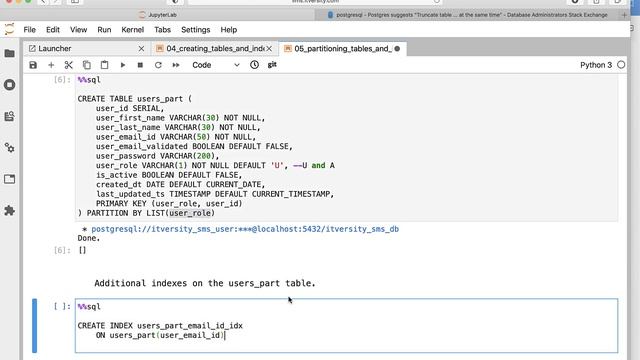Screen dimensions: 640x360
Task: Click the PARTITION BY LIST(user_role) line
Action: [x=146, y=213]
